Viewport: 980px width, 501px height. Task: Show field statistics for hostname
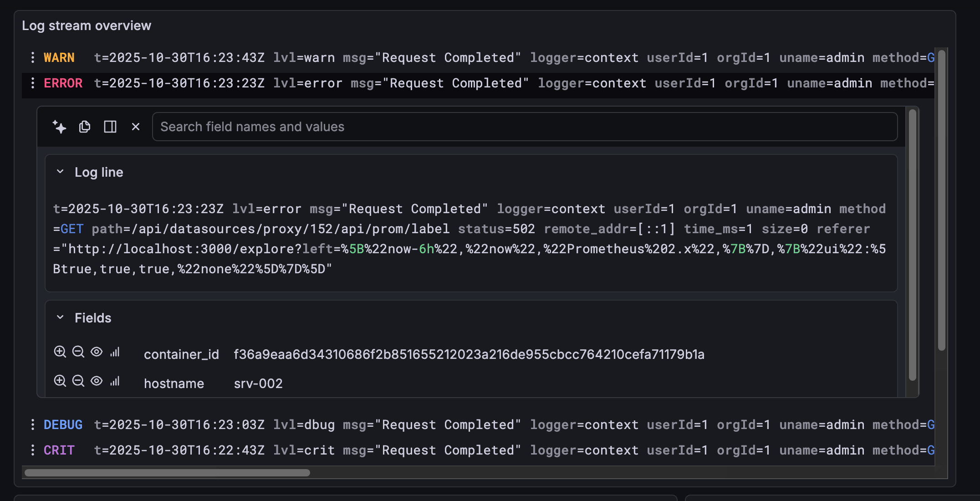click(x=115, y=381)
